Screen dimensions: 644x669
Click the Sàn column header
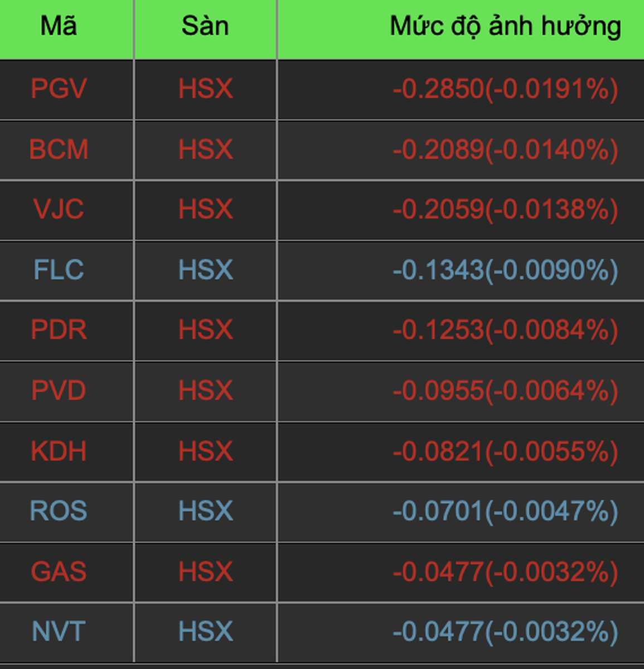pos(205,26)
